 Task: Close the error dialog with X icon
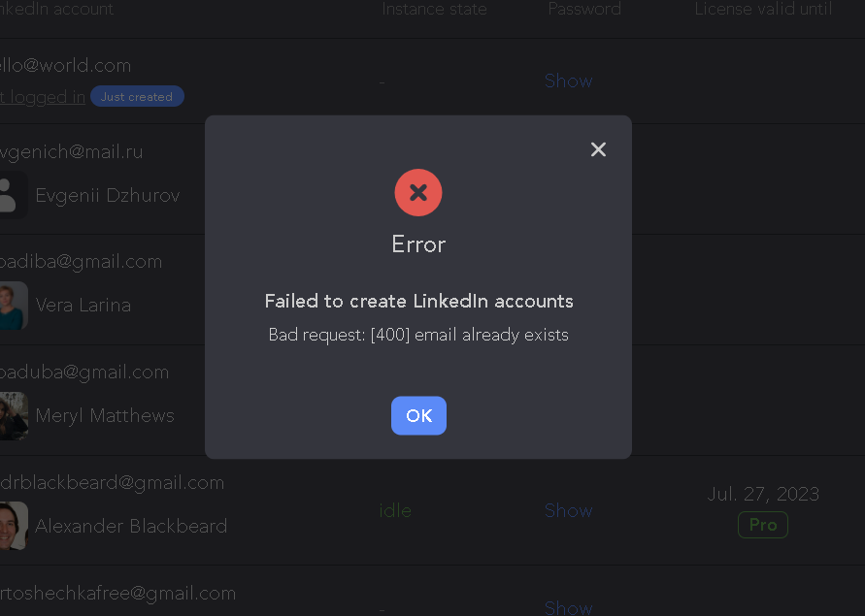[x=598, y=149]
